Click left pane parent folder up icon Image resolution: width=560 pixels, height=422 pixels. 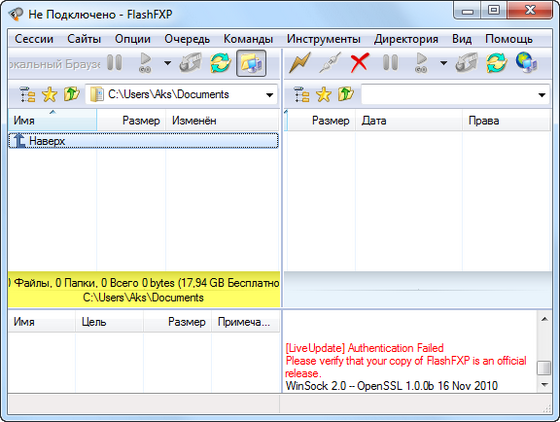point(71,95)
